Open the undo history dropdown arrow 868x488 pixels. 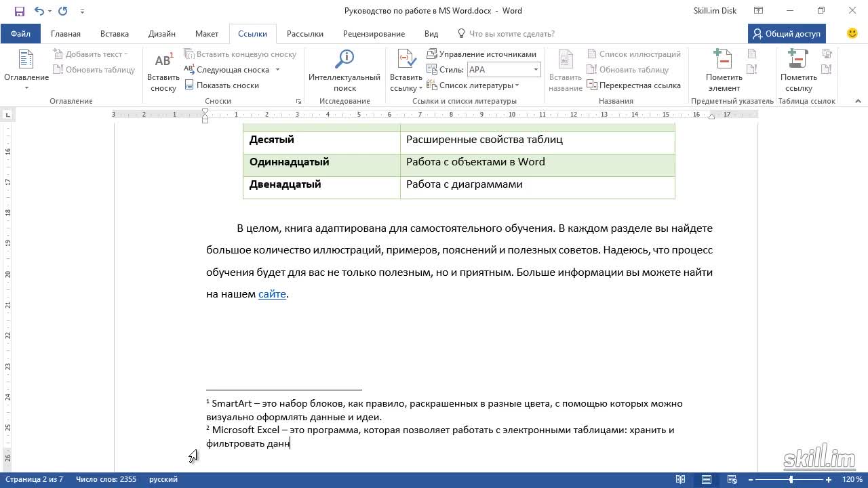click(50, 11)
